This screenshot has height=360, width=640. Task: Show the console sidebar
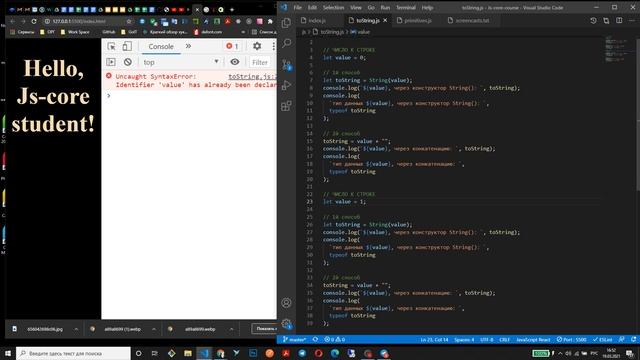point(111,62)
